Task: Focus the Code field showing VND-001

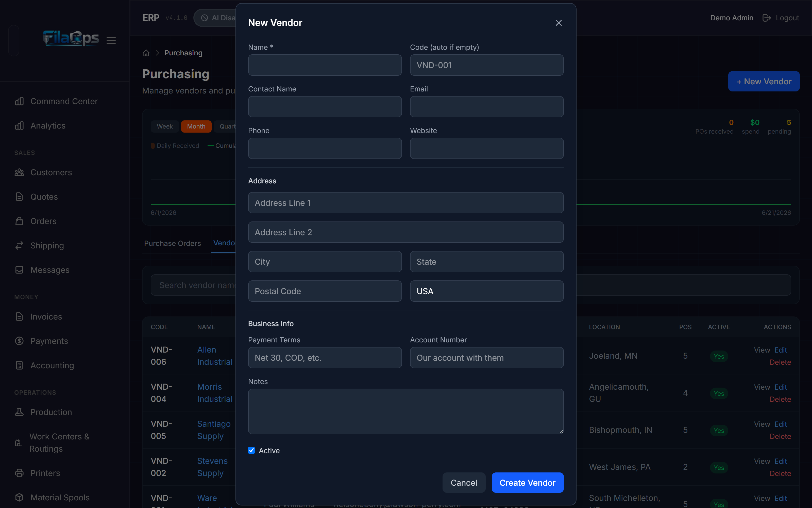Action: tap(486, 65)
